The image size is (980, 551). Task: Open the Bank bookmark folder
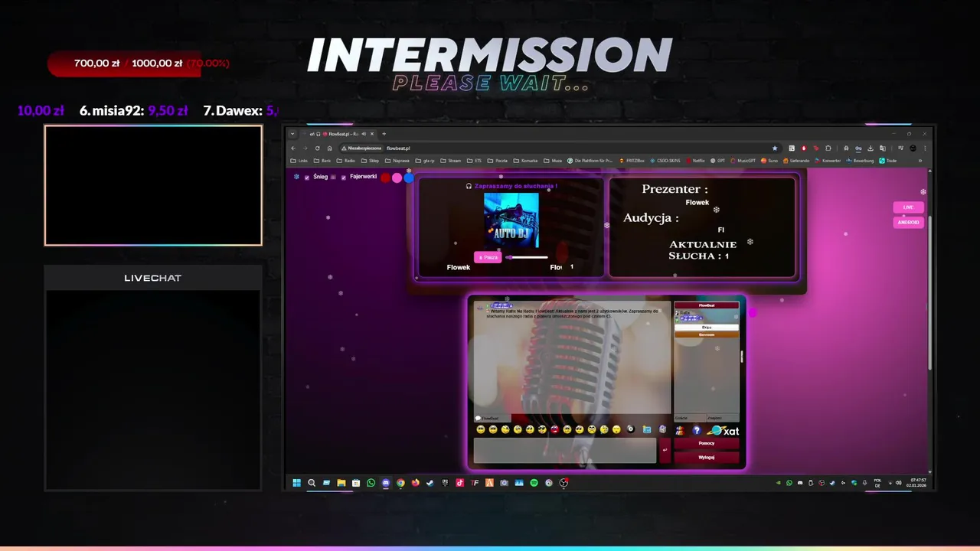pyautogui.click(x=322, y=161)
